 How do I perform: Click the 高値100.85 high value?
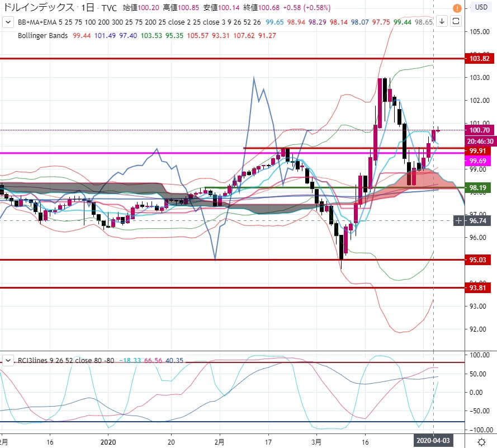point(181,8)
